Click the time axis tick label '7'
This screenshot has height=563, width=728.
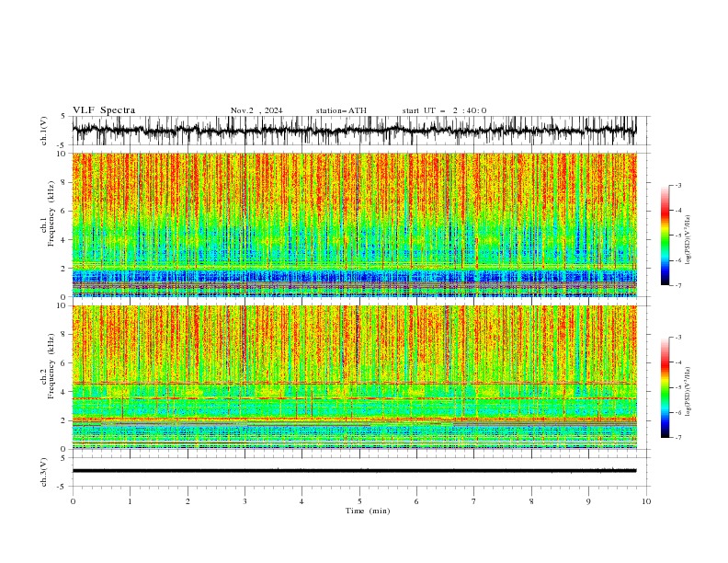click(474, 501)
